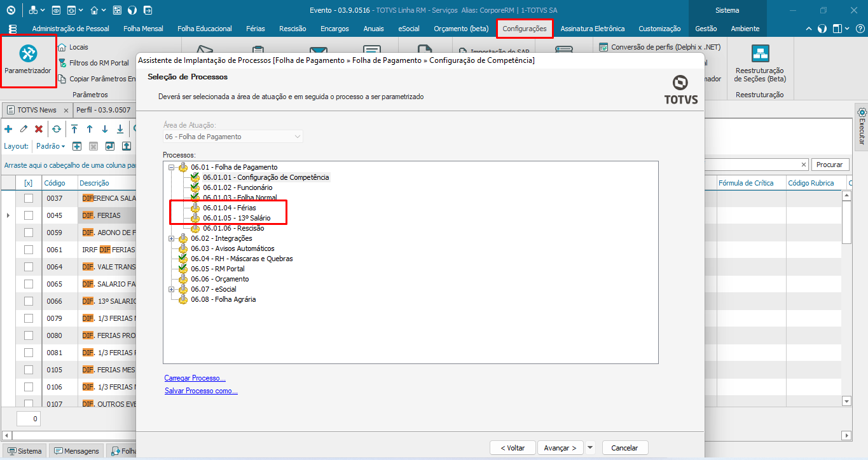Expand the 06.02 - Integrações node
The width and height of the screenshot is (868, 460).
click(x=171, y=238)
